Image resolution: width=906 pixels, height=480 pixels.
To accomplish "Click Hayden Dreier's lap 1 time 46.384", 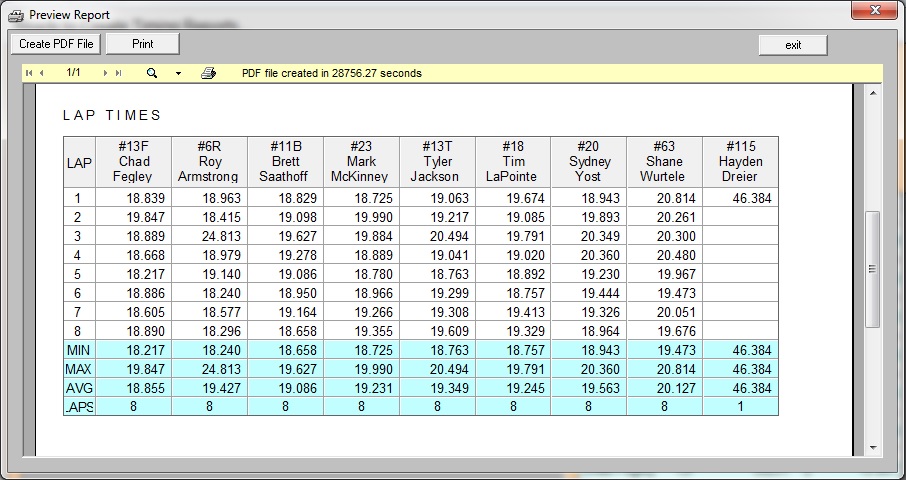I will click(740, 199).
